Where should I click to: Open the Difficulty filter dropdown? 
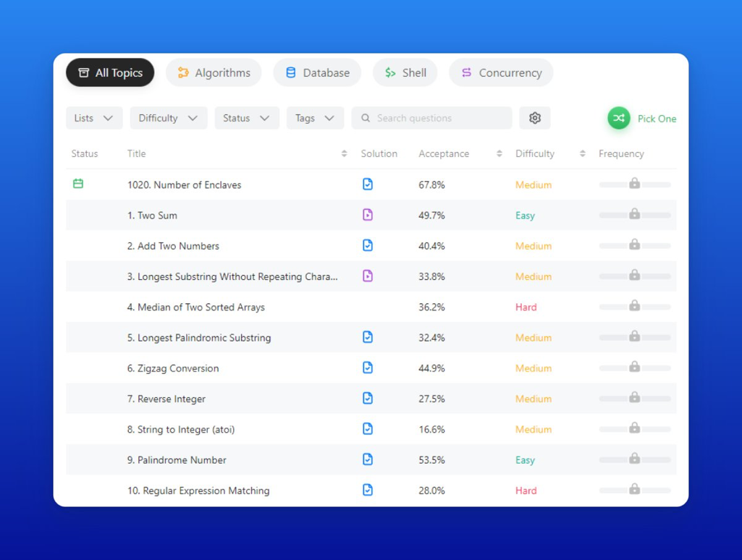coord(169,118)
